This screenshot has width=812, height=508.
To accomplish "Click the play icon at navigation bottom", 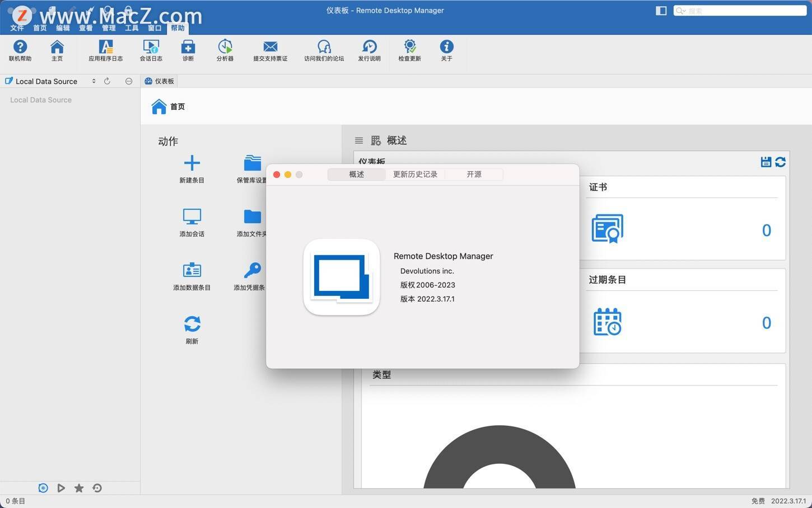I will click(x=61, y=488).
